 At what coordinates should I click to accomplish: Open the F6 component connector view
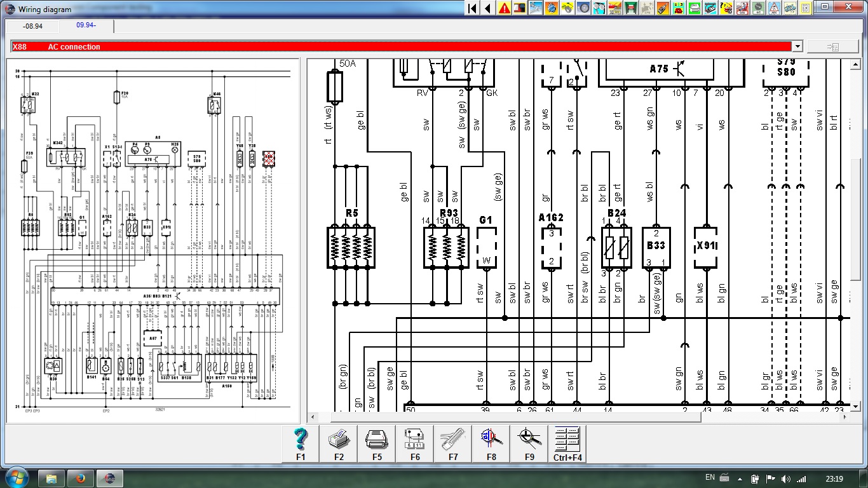[415, 443]
